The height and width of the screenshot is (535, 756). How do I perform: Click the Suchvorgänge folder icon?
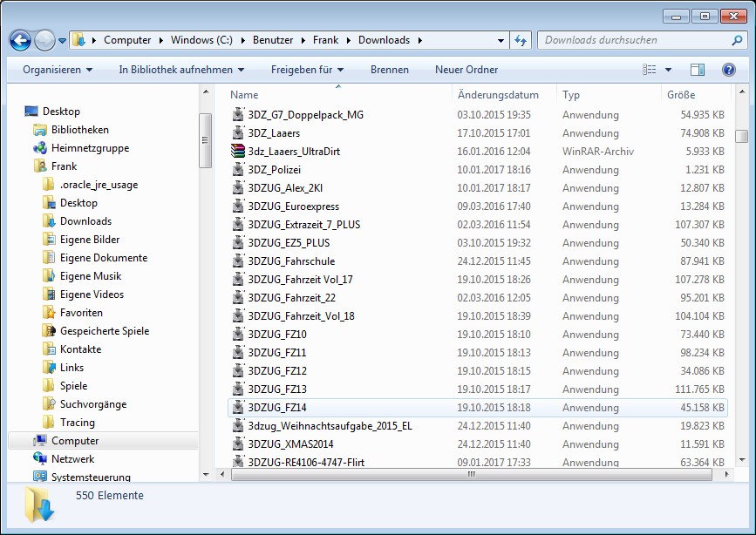[49, 404]
